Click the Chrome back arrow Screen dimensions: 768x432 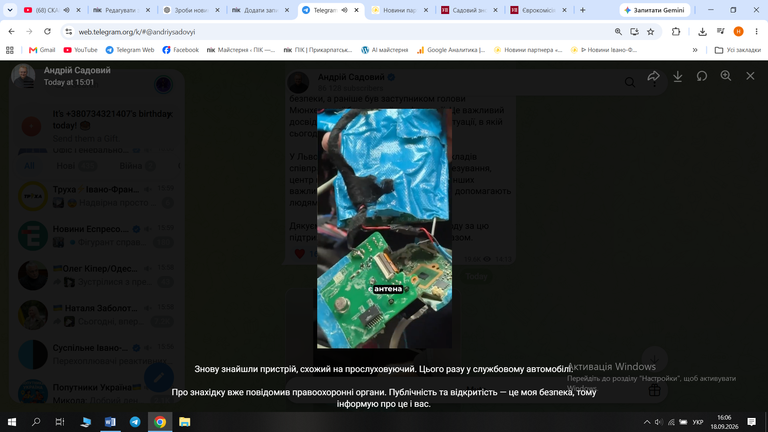point(11,31)
